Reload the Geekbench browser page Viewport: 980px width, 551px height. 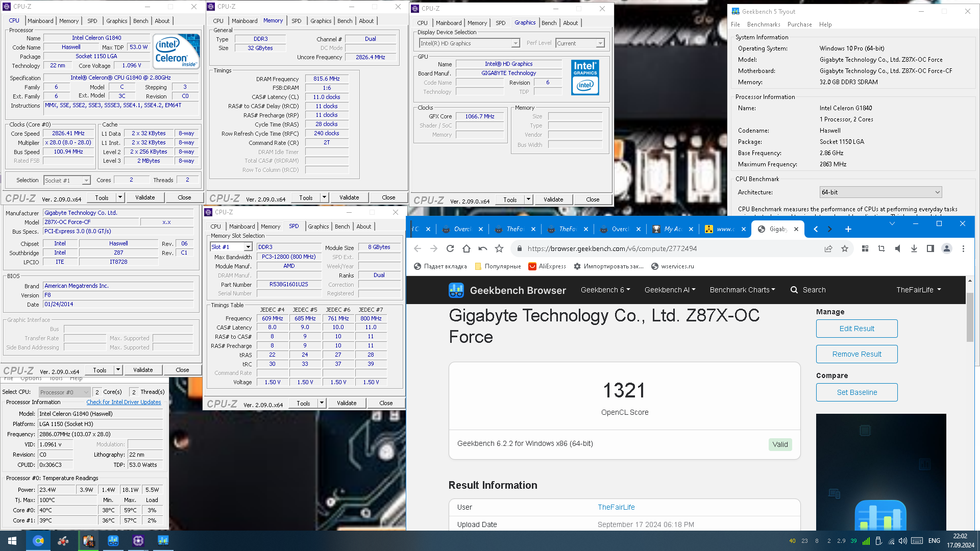pyautogui.click(x=450, y=248)
